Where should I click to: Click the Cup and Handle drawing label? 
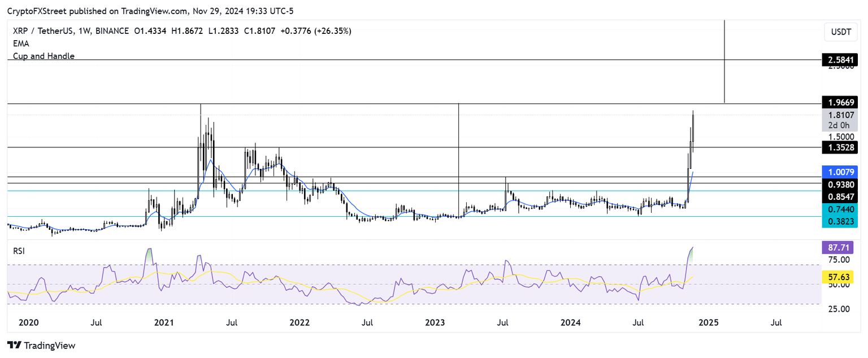(43, 56)
